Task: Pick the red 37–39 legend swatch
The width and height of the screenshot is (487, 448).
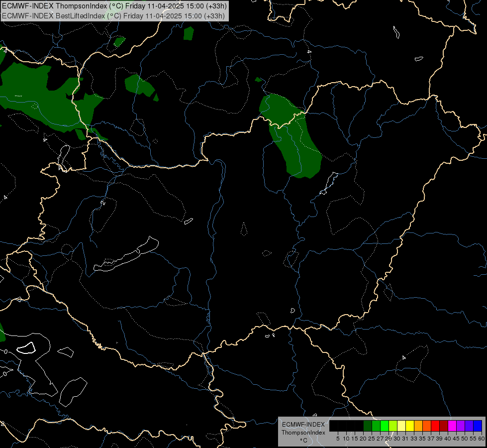Action: click(x=435, y=426)
